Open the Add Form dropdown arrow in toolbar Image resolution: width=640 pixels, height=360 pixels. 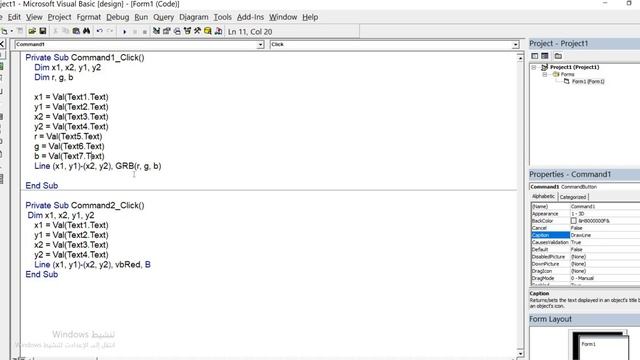pyautogui.click(x=11, y=31)
